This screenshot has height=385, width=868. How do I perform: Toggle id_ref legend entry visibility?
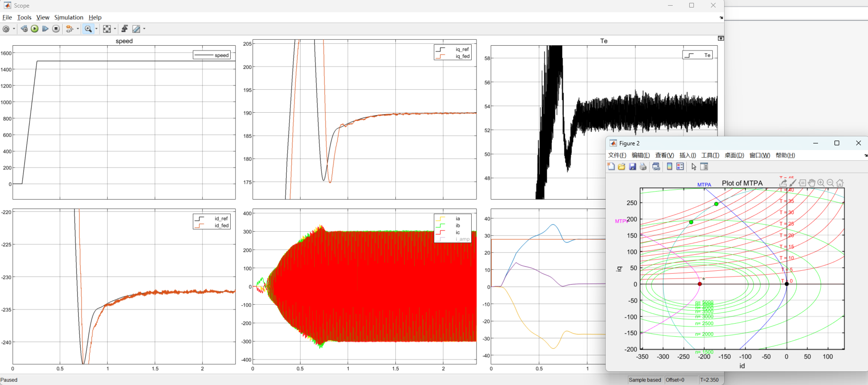tap(211, 218)
